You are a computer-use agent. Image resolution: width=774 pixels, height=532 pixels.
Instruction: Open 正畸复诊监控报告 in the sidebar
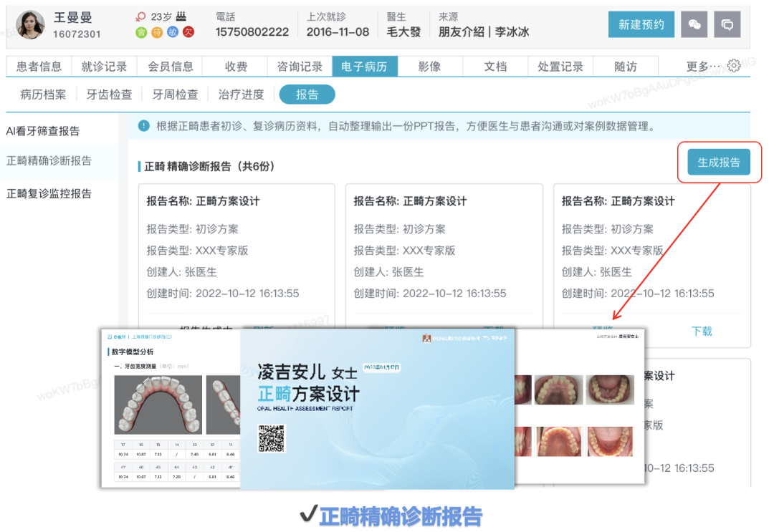tap(49, 193)
